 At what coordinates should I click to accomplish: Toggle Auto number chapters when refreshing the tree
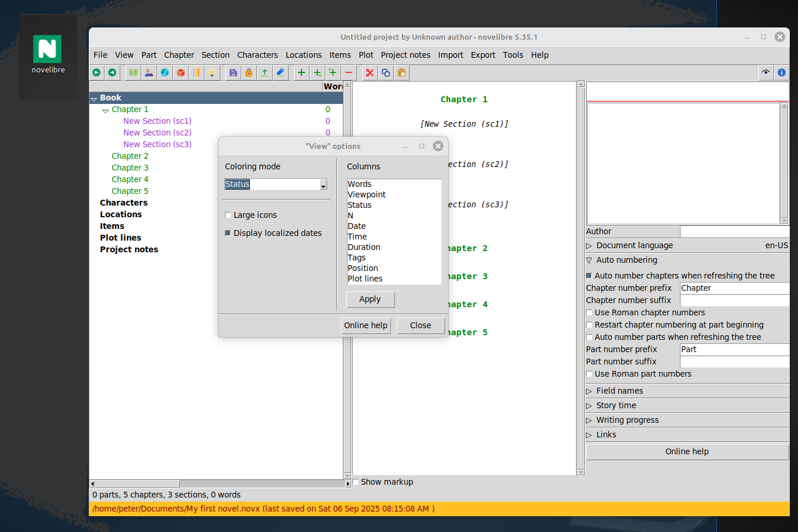coord(589,276)
